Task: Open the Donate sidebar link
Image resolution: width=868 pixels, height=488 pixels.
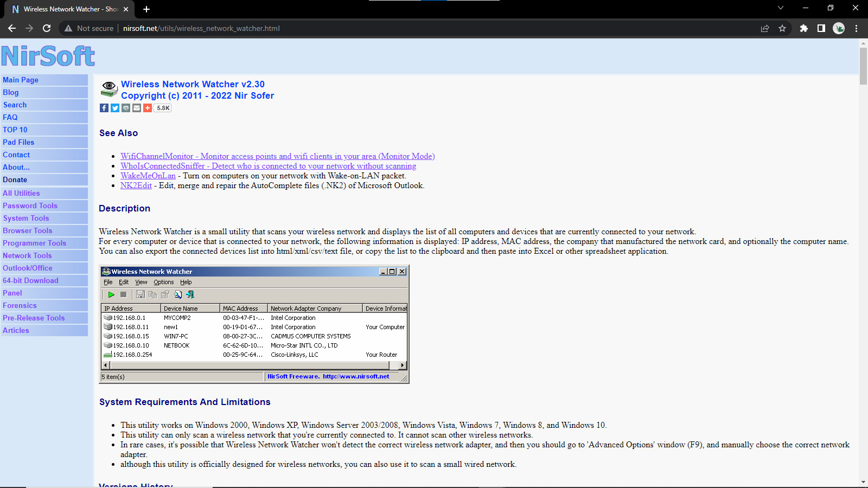Action: pyautogui.click(x=44, y=179)
